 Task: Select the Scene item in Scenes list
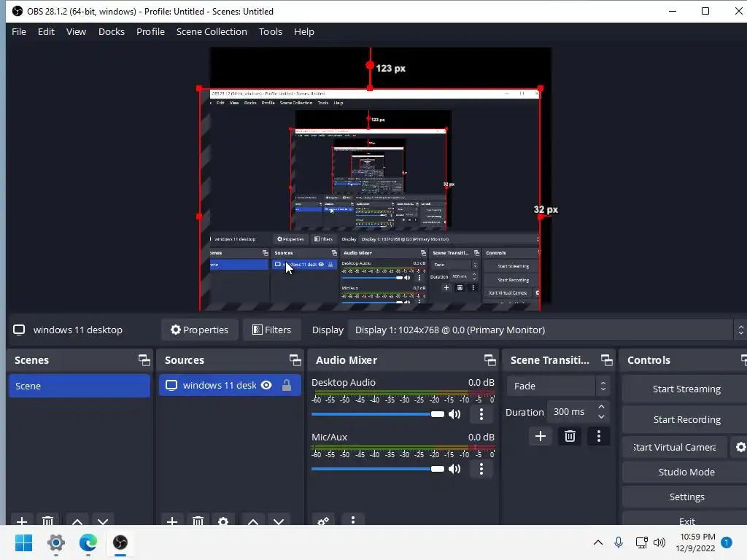pyautogui.click(x=79, y=386)
